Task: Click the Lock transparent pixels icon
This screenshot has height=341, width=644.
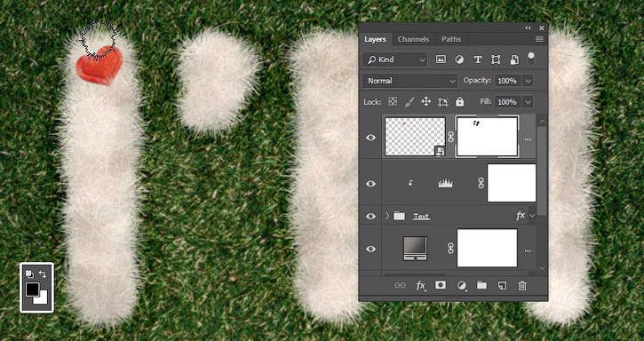Action: point(393,101)
